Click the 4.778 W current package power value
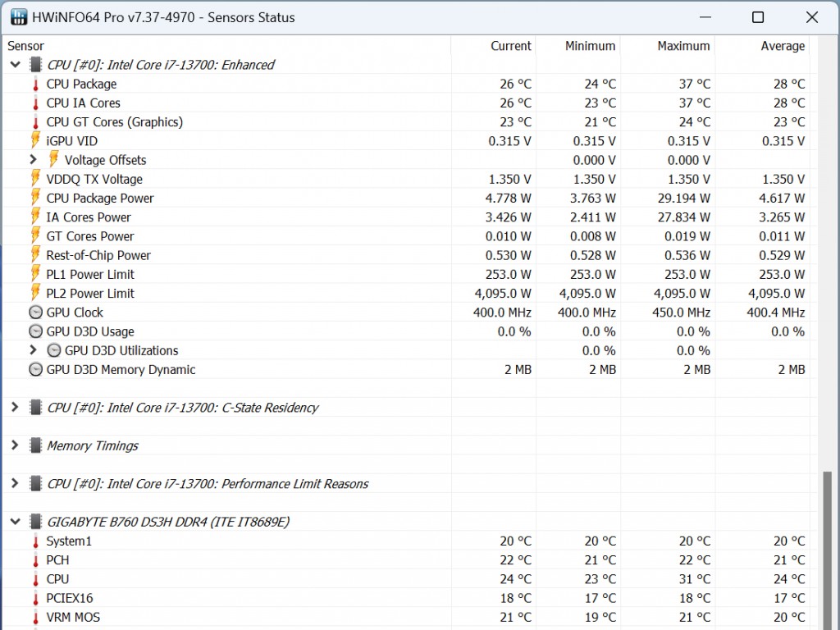Image resolution: width=840 pixels, height=630 pixels. [508, 199]
